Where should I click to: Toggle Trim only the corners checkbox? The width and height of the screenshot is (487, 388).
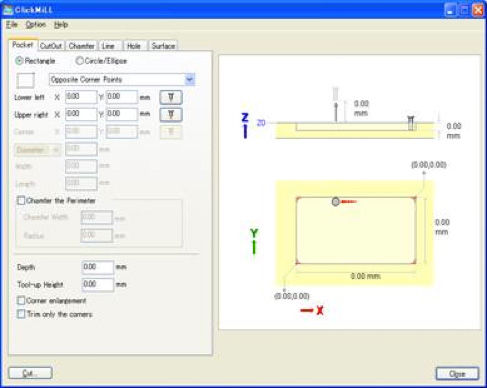coord(21,314)
